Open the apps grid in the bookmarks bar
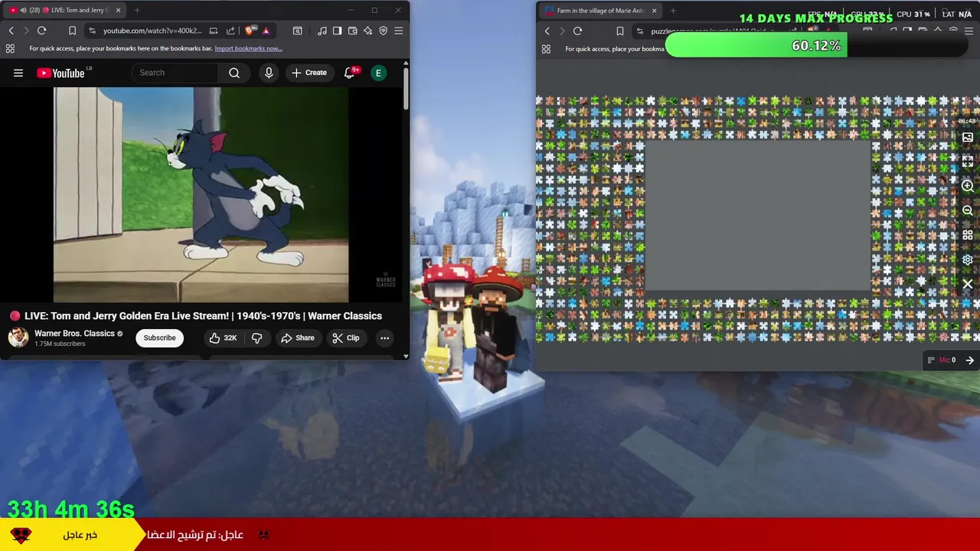The width and height of the screenshot is (980, 551). 10,48
